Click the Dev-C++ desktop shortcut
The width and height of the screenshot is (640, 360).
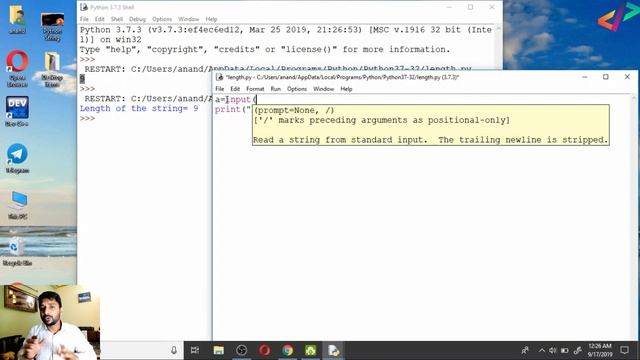[17, 111]
